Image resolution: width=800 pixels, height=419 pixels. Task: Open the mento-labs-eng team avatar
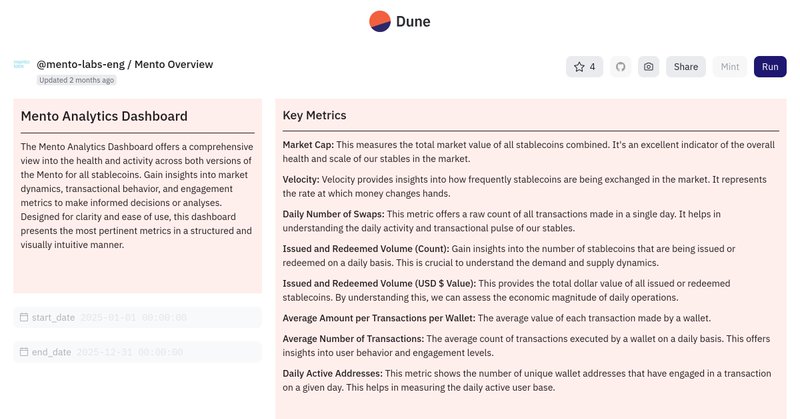[x=21, y=64]
